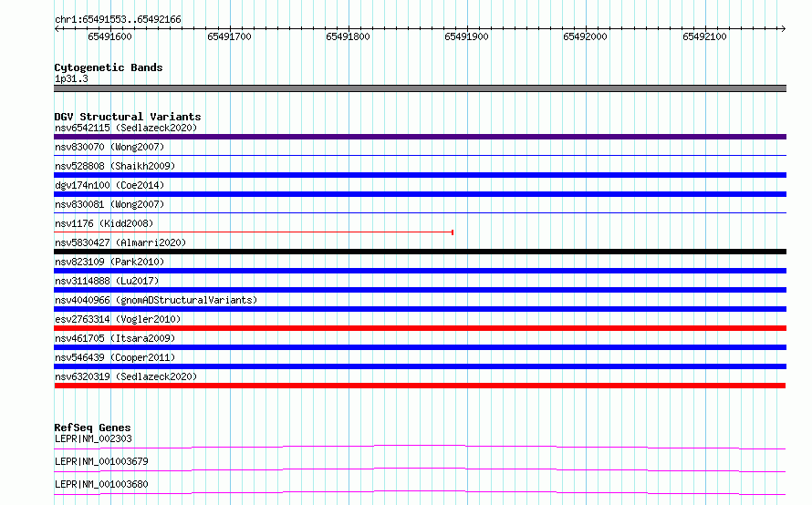Screen dimensions: 812x505
Task: Click the blue nsv3114888 variant bar
Action: pos(420,290)
